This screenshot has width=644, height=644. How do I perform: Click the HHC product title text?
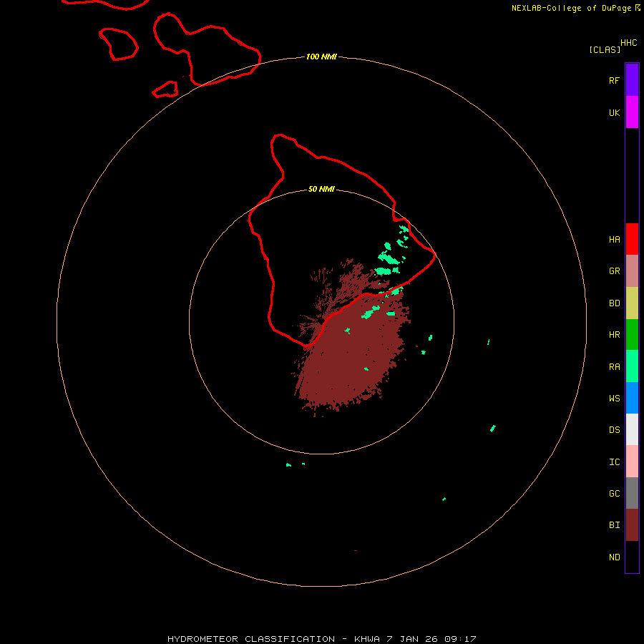628,43
